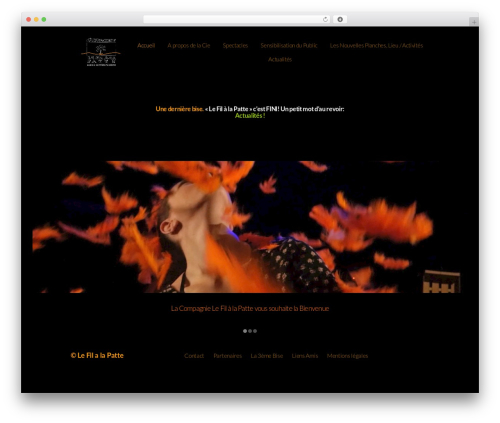Open La 3ème Bise footer link
This screenshot has height=423, width=500.
click(267, 356)
